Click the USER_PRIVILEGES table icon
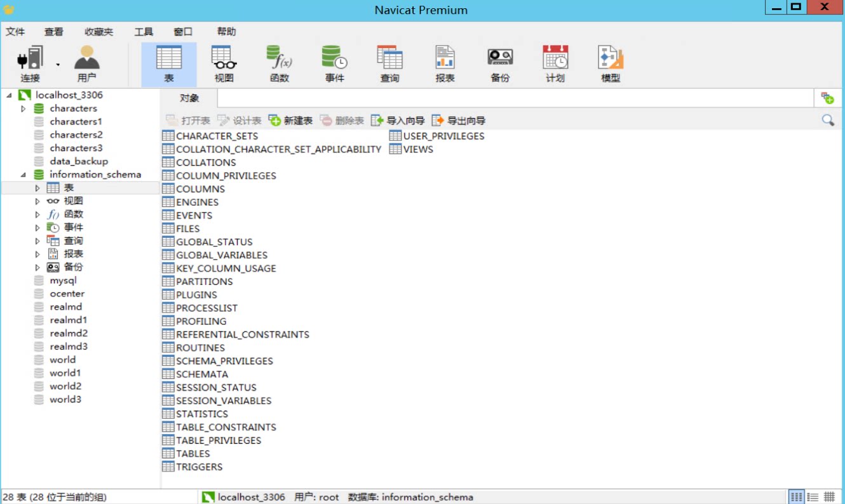The image size is (845, 504). (395, 136)
